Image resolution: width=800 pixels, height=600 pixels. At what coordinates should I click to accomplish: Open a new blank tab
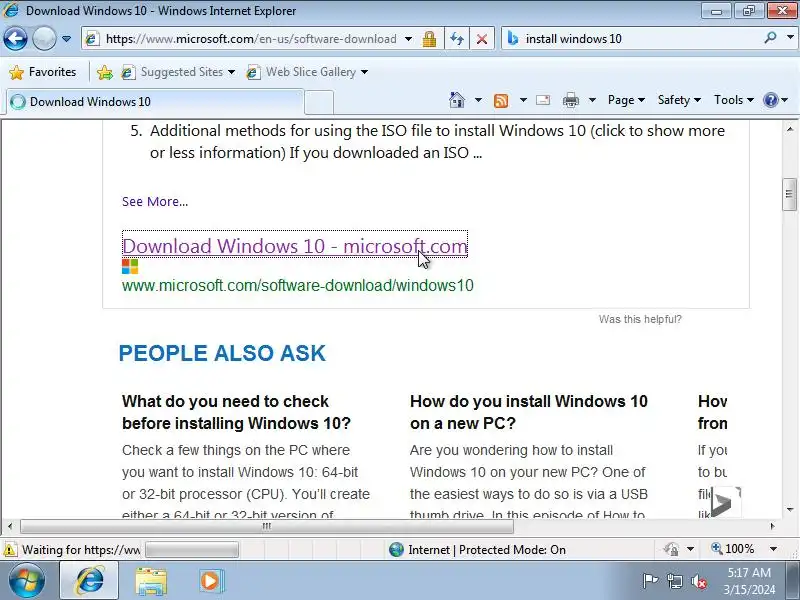319,102
